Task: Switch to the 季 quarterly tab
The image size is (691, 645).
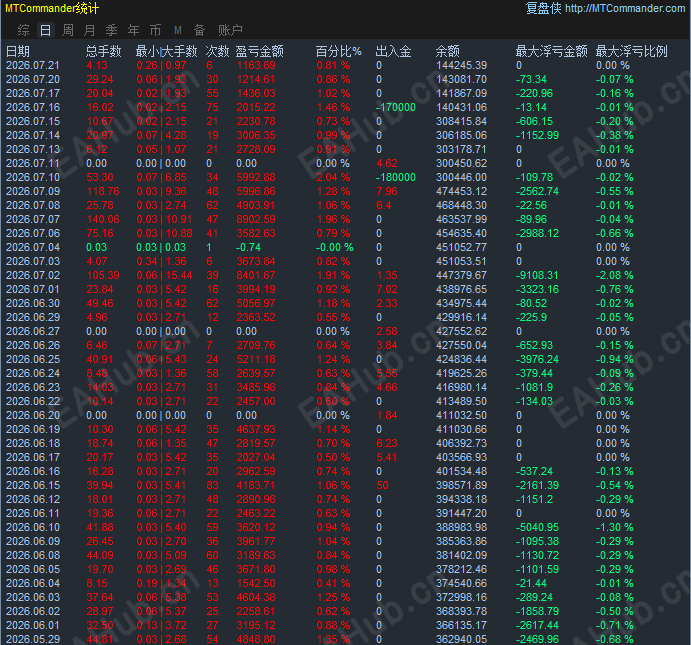Action: coord(111,30)
